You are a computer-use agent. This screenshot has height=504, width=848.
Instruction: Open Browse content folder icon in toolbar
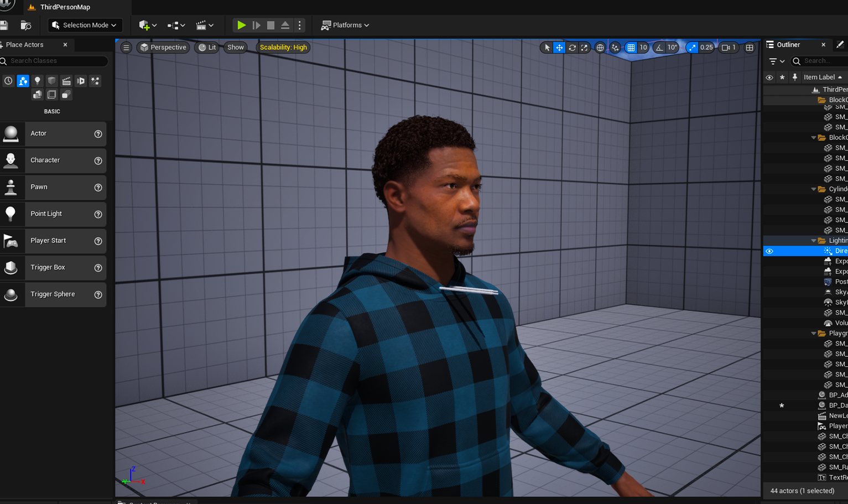[x=25, y=25]
